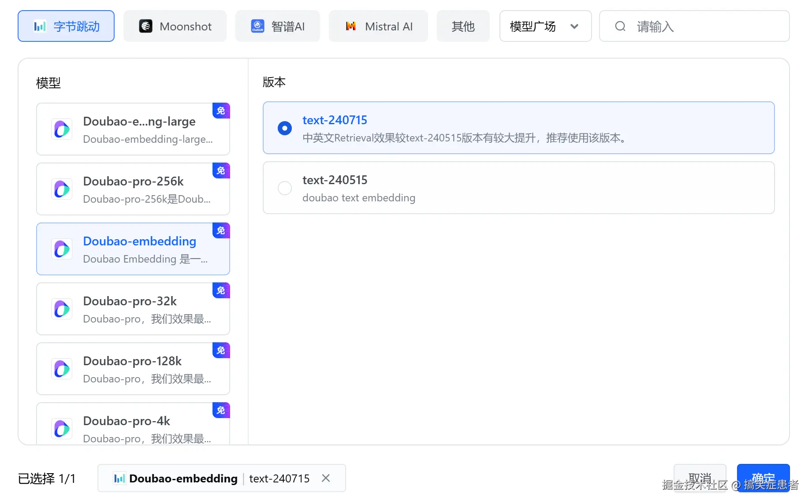Pick the Doubao-pro-32k model card
This screenshot has width=812, height=504.
coord(133,309)
